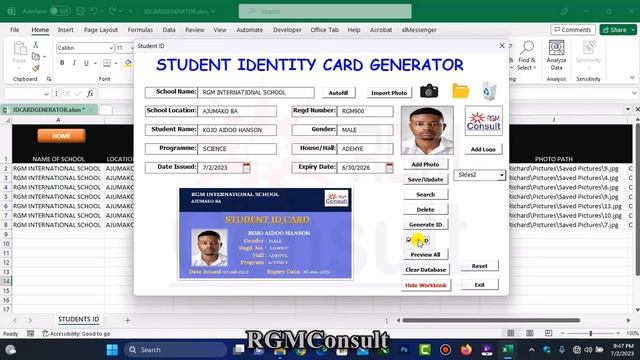640x360 pixels.
Task: Switch to the Page Layout tab
Action: point(100,30)
